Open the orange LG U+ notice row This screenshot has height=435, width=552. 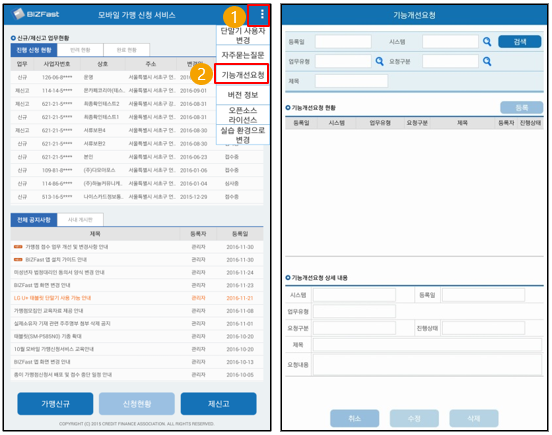[137, 298]
